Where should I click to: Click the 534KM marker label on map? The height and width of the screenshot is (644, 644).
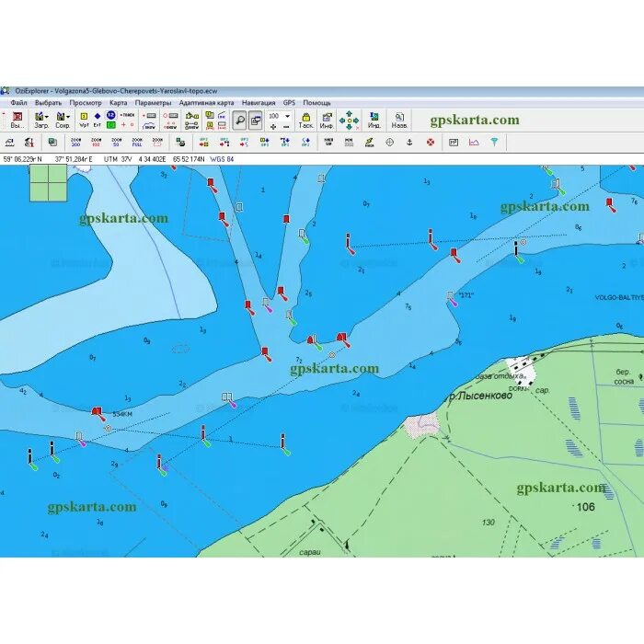tap(122, 414)
